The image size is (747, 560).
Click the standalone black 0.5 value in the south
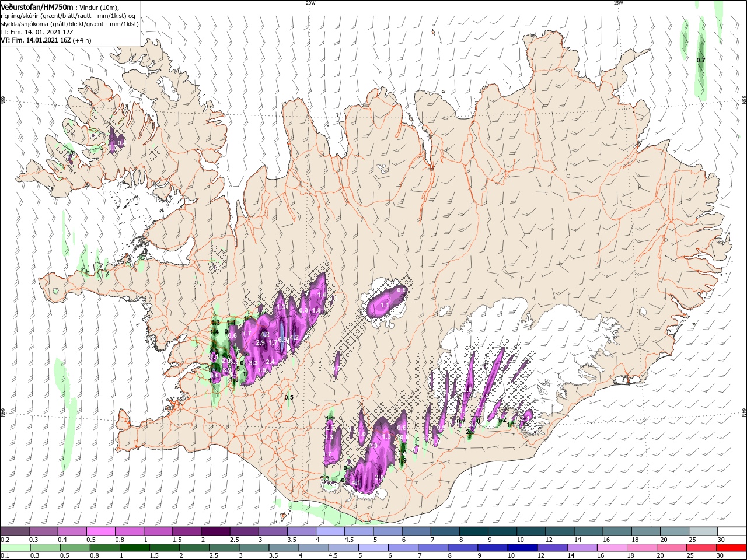click(289, 397)
